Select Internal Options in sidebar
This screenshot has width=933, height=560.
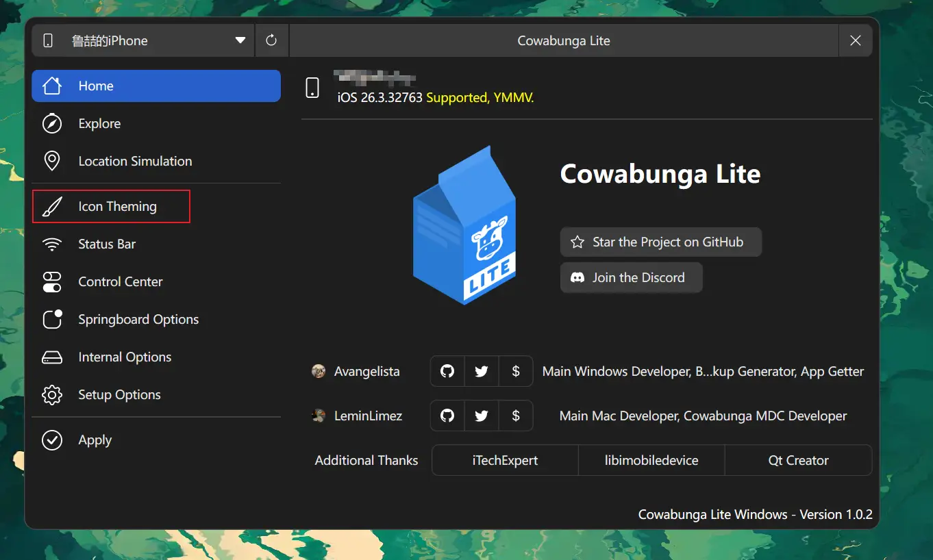pos(125,357)
